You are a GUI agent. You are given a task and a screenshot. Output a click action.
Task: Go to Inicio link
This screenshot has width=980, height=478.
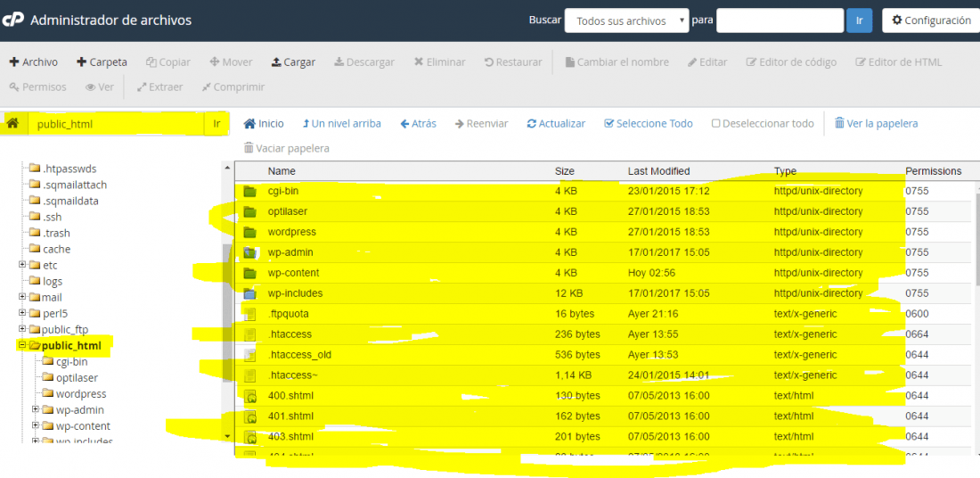click(x=263, y=123)
